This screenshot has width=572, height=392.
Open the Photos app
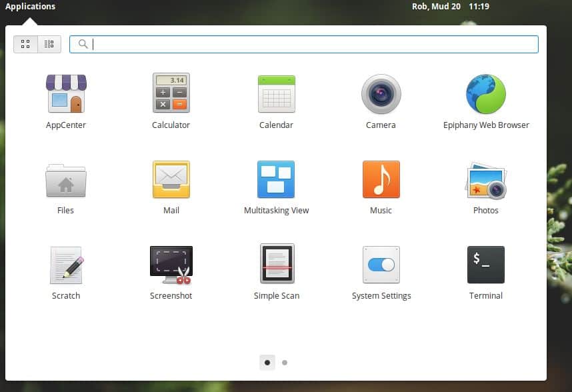[x=485, y=179]
